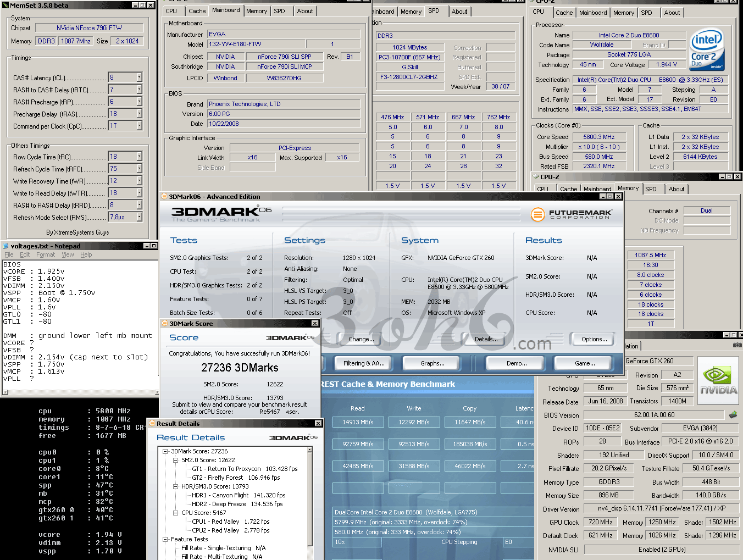Click the 27236 3DMarks score text

pyautogui.click(x=240, y=368)
